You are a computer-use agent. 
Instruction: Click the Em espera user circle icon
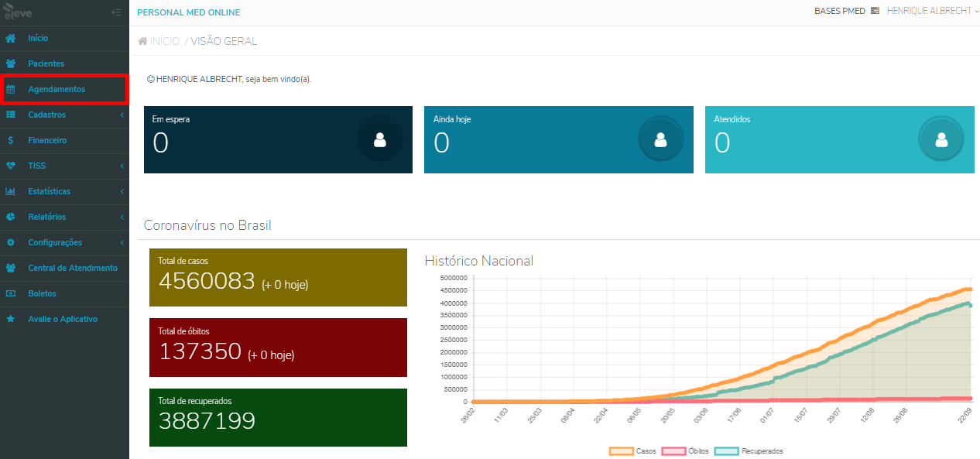(379, 139)
